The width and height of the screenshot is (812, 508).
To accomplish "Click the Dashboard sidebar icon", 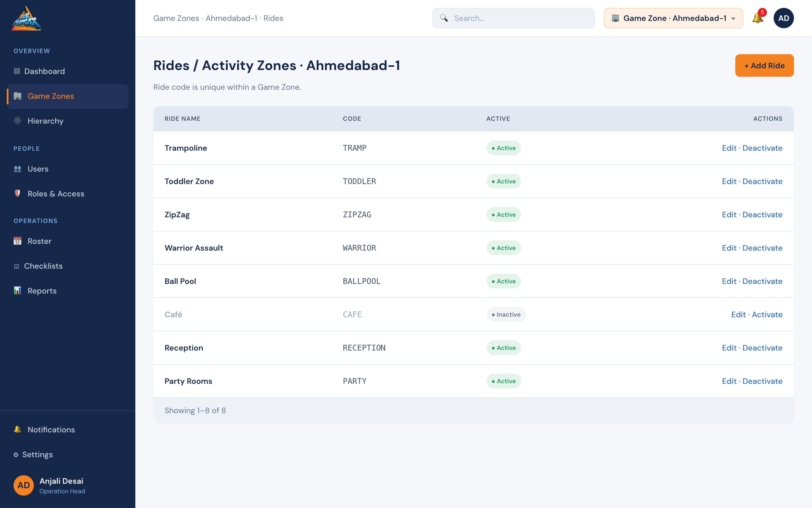I will (17, 71).
